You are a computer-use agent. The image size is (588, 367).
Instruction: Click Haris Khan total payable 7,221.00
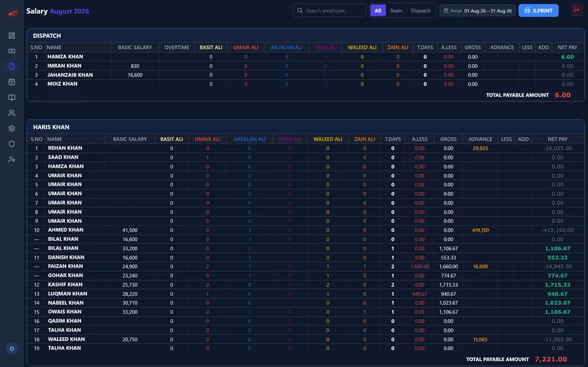coord(551,359)
